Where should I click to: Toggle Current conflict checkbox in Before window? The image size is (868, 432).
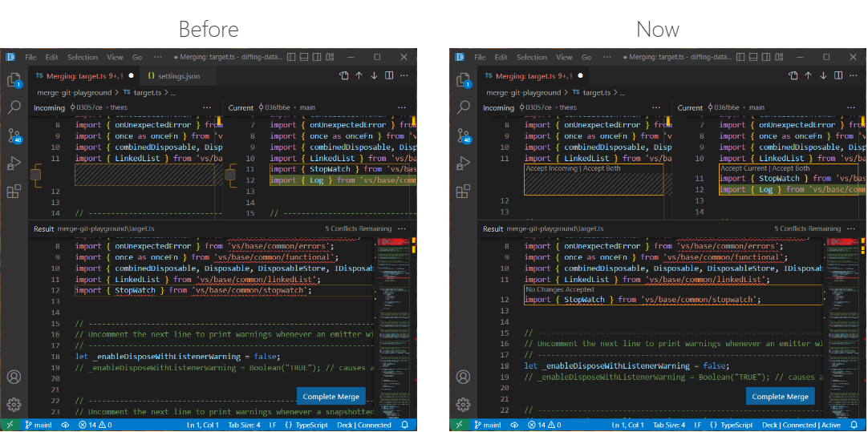[x=230, y=175]
